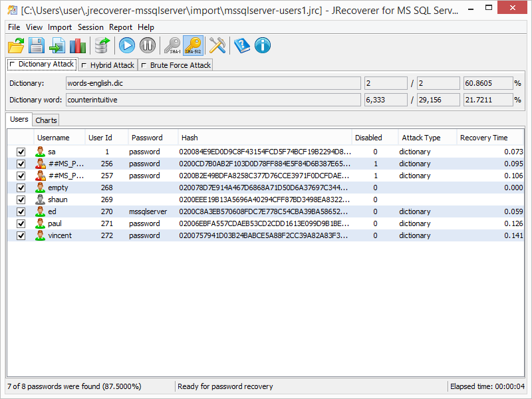
Task: Click the words-english.dic dictionary field
Action: (x=213, y=83)
